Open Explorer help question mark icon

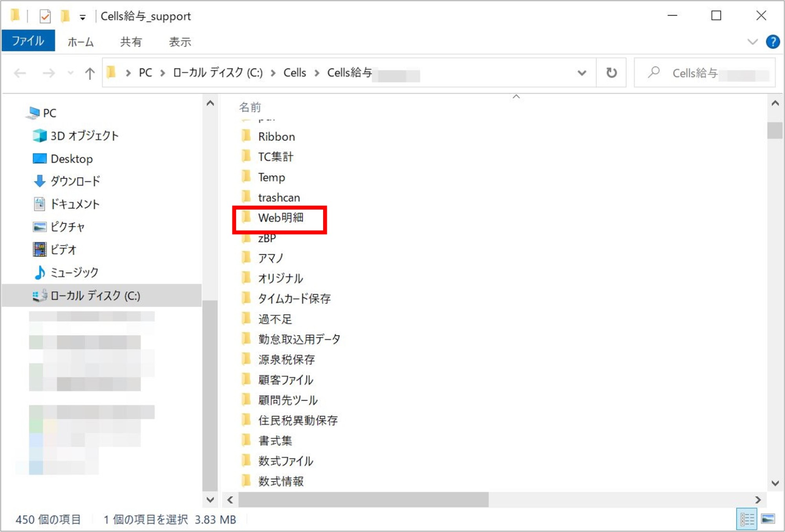pos(772,42)
